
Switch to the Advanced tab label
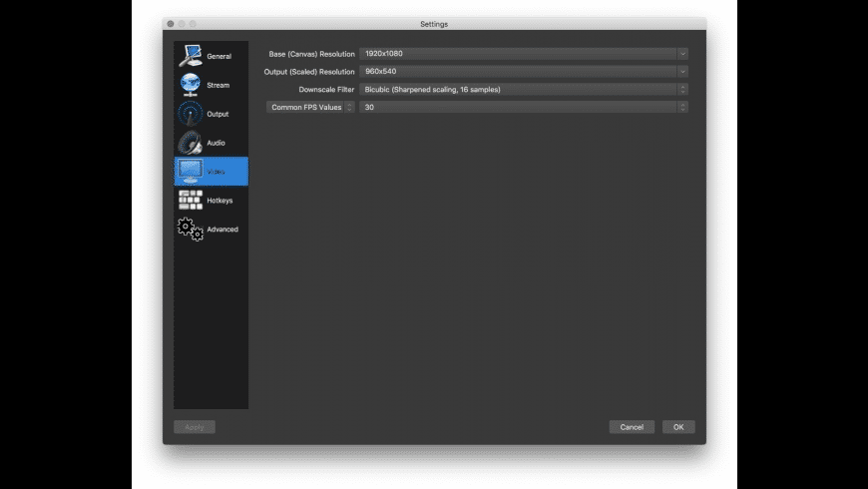[222, 230]
